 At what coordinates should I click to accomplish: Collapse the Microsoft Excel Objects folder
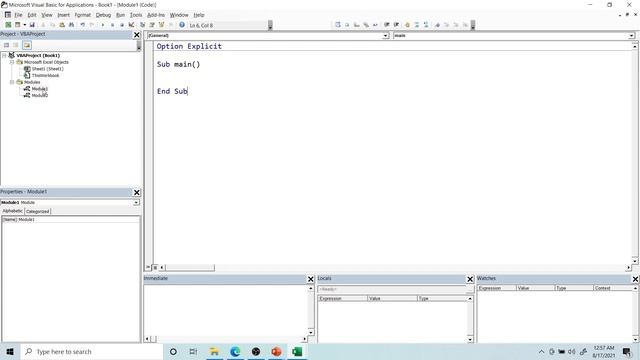(x=12, y=62)
